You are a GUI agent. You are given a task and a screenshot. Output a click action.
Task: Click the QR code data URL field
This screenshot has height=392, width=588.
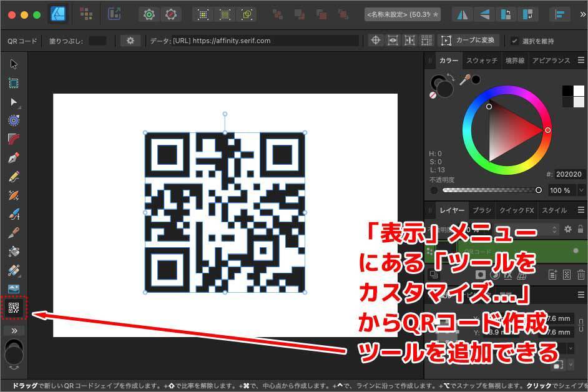(x=253, y=41)
